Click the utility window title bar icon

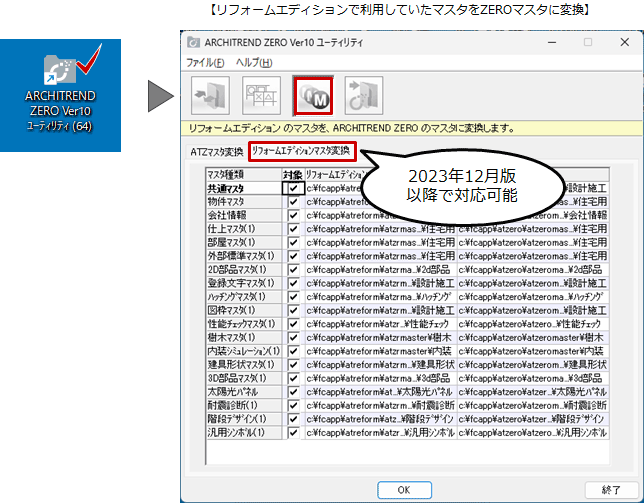click(193, 42)
